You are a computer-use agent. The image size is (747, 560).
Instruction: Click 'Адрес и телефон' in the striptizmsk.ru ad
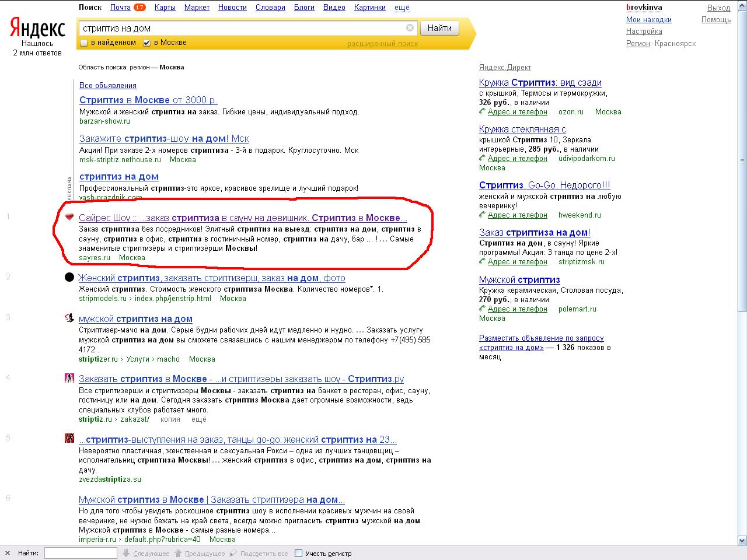(x=518, y=262)
